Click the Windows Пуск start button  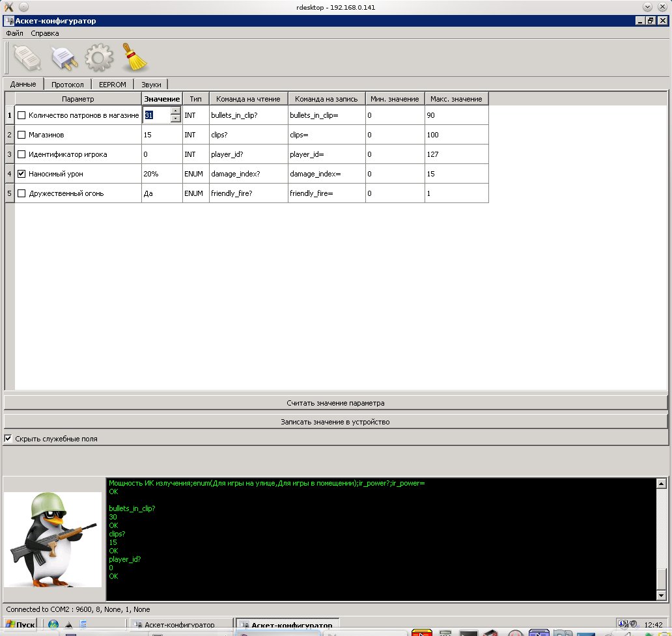(20, 625)
